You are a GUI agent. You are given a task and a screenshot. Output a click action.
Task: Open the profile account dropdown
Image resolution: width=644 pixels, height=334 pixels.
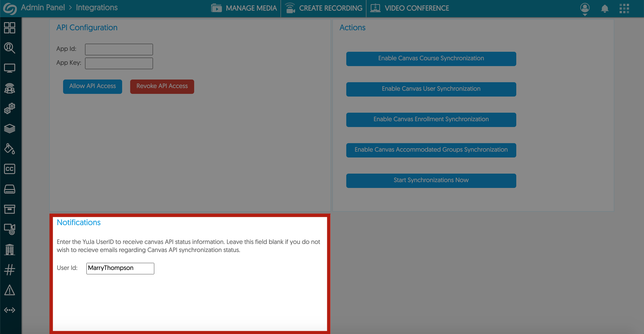584,8
